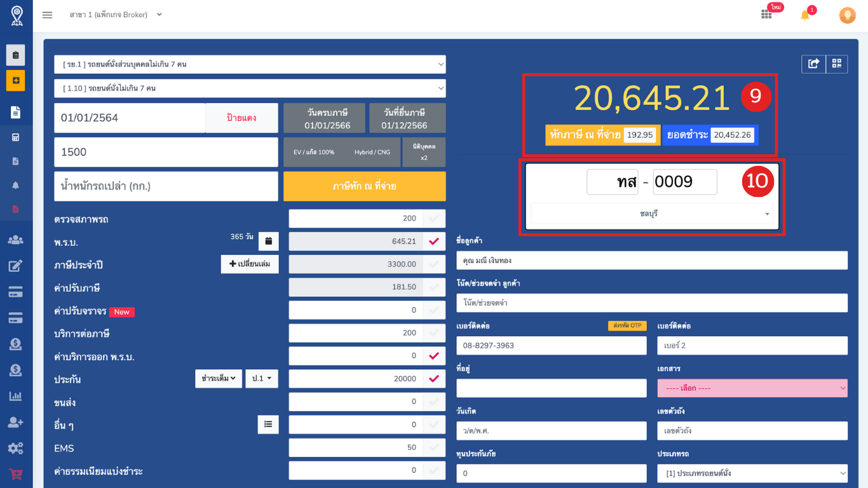Toggle the red checkmark for พ.ร.บ. 645.21
Screen dimensions: 868x488
[x=434, y=241]
